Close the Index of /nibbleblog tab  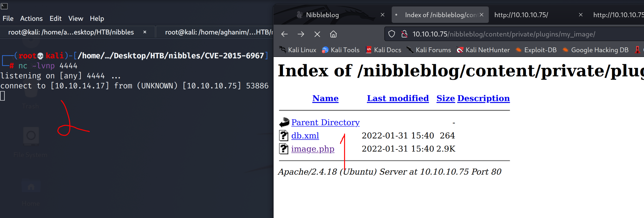coord(482,15)
